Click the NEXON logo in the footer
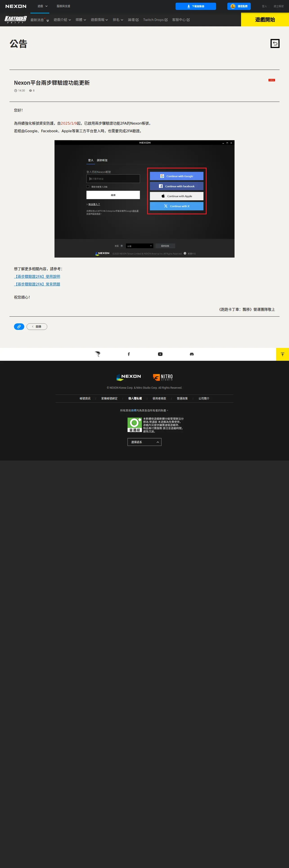Viewport: 289px width, 868px height. coord(129,377)
